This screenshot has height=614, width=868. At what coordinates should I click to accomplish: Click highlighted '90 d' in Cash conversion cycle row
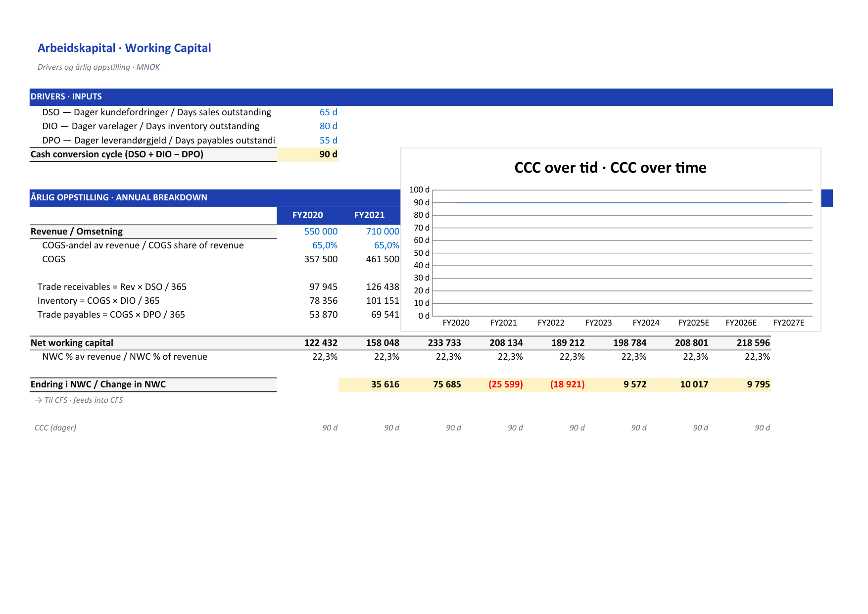tap(328, 154)
